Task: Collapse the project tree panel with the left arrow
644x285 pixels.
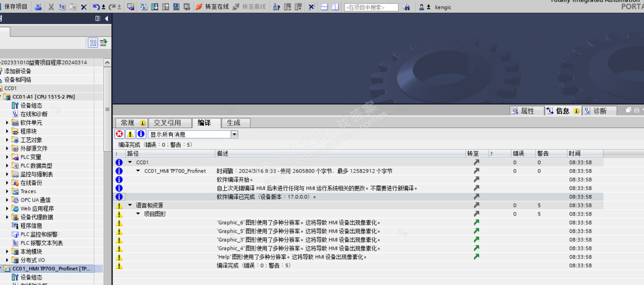Action: tap(107, 18)
